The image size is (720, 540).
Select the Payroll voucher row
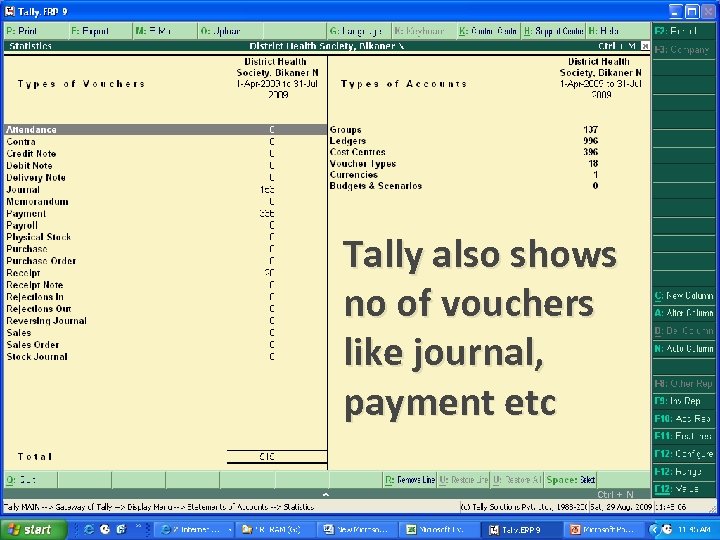[x=165, y=225]
